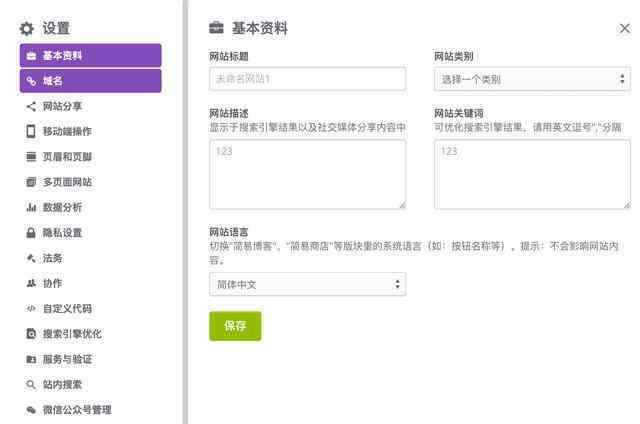Close the 基本资料 panel with the X
The height and width of the screenshot is (424, 640).
tap(624, 28)
